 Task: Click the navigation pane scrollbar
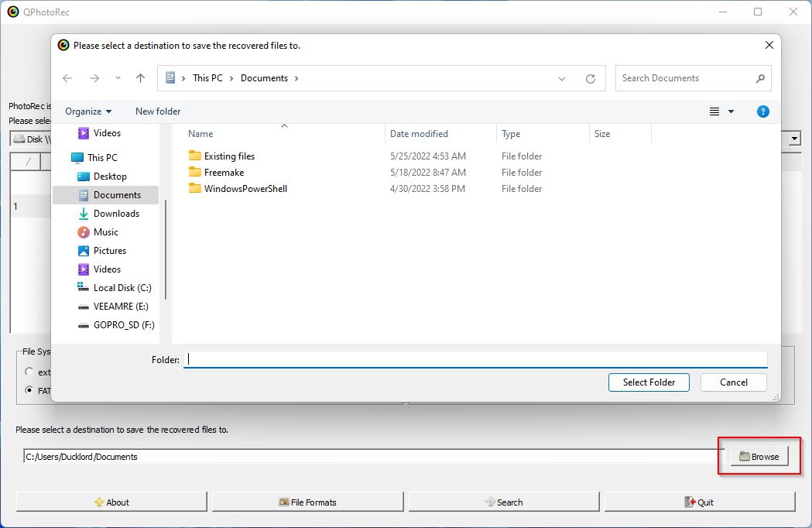[x=165, y=250]
